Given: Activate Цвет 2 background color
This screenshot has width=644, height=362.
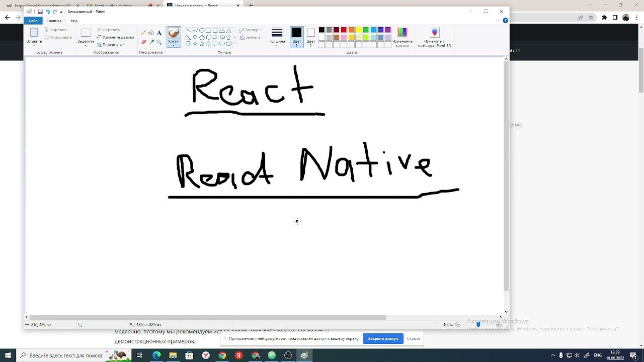Looking at the screenshot, I should tap(311, 38).
